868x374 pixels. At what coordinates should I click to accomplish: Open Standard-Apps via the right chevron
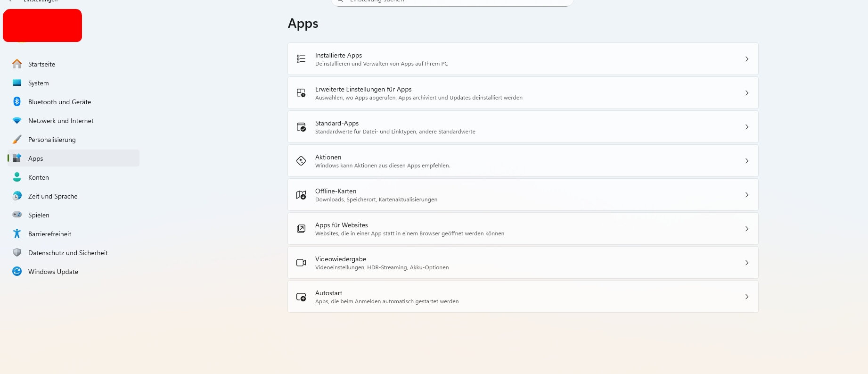pos(747,127)
